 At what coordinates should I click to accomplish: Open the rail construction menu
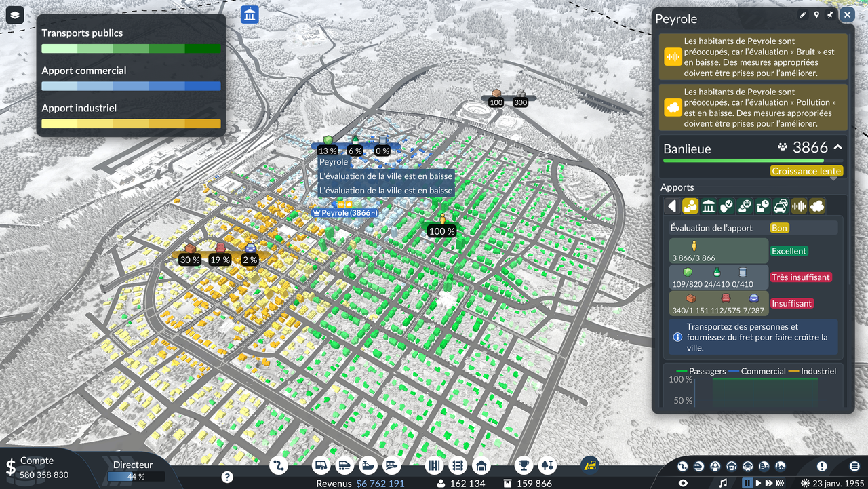coord(344,465)
